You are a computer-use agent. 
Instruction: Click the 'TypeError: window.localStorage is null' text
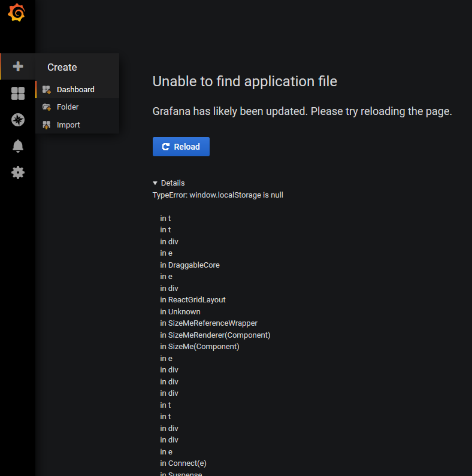[218, 195]
